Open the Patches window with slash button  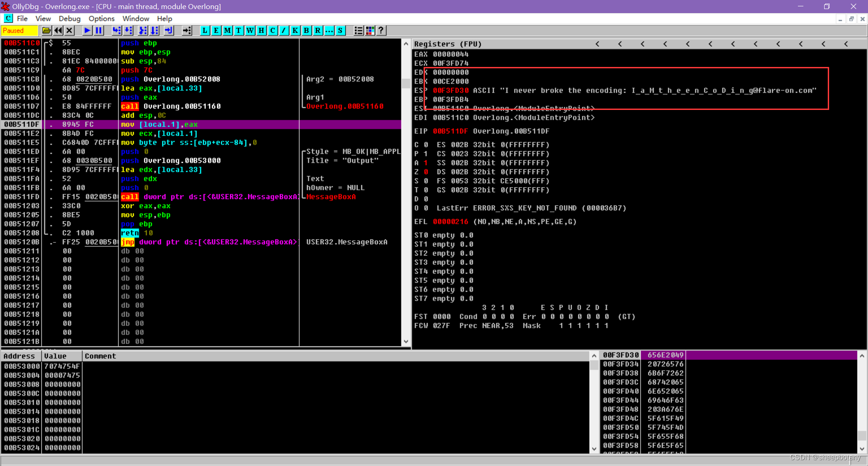[x=284, y=30]
